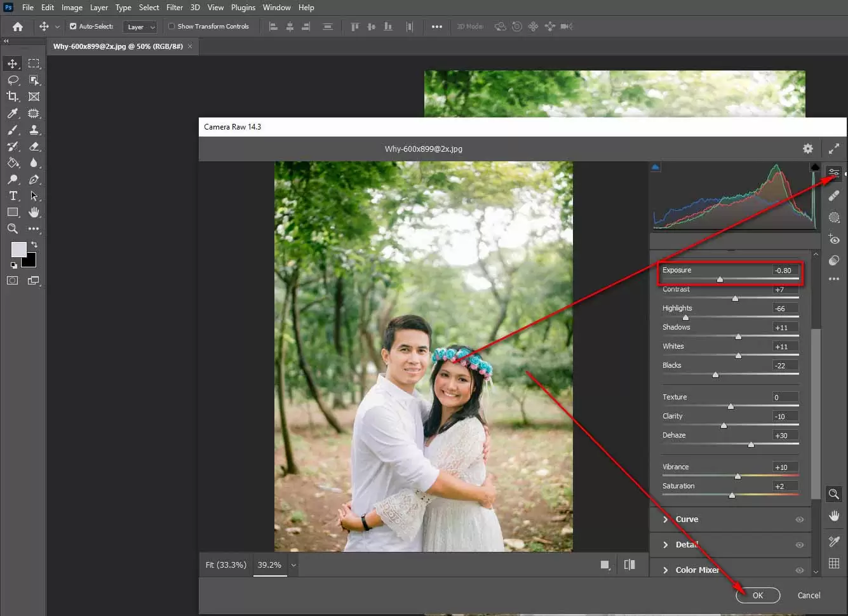Select the Why-600x899@2x.jpg document tab

click(x=118, y=46)
